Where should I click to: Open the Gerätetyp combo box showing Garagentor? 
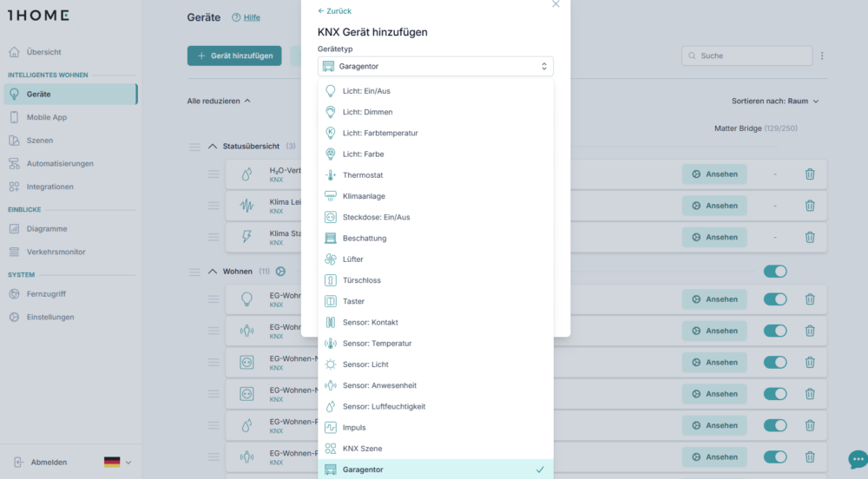click(x=436, y=66)
